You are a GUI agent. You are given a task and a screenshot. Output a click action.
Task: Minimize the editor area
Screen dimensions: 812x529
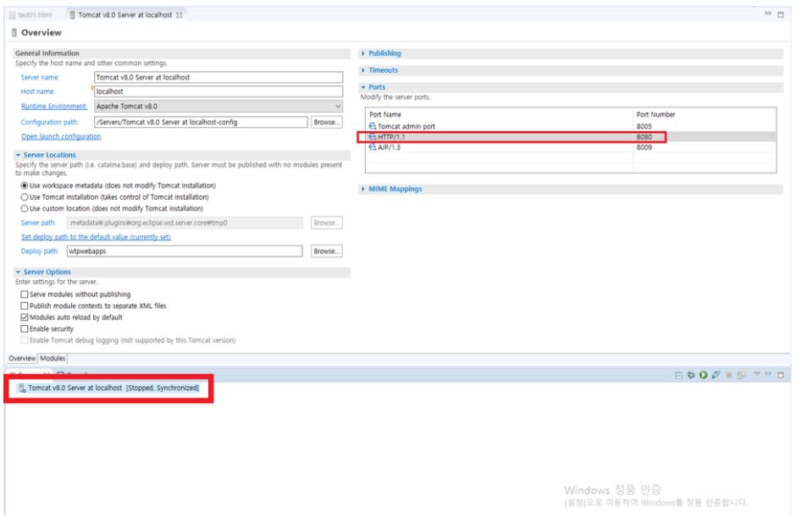click(x=768, y=14)
